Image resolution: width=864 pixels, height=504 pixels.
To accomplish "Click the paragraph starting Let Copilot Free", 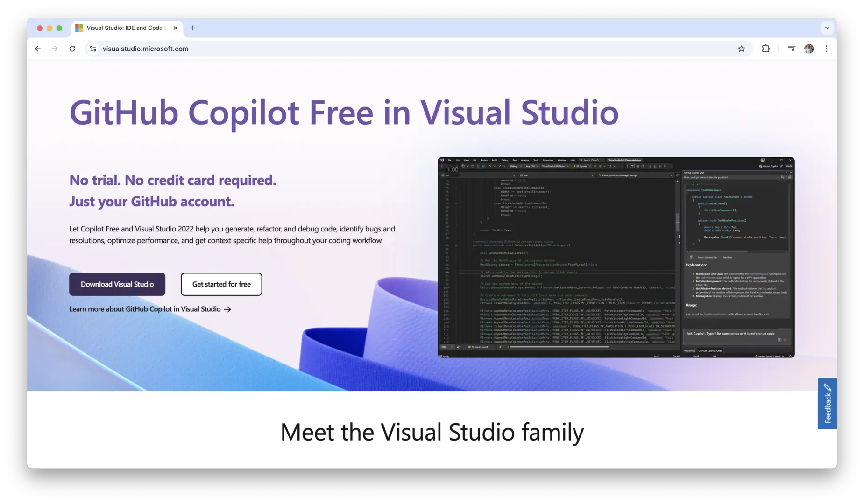I will (x=232, y=235).
